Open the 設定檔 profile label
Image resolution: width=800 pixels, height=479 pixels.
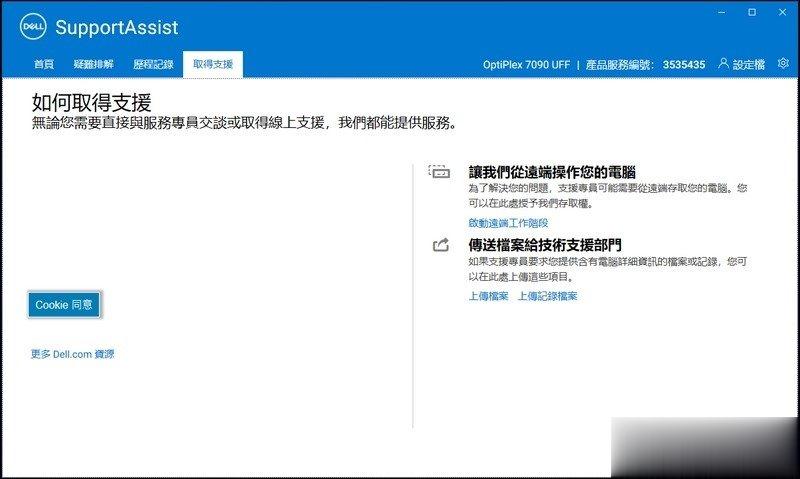(x=748, y=65)
